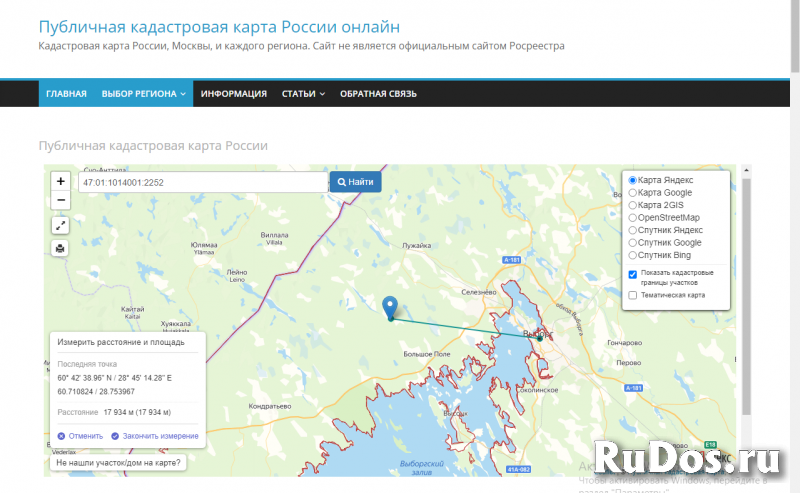Click the Юлямаа label on map
The height and width of the screenshot is (493, 800).
coord(204,245)
